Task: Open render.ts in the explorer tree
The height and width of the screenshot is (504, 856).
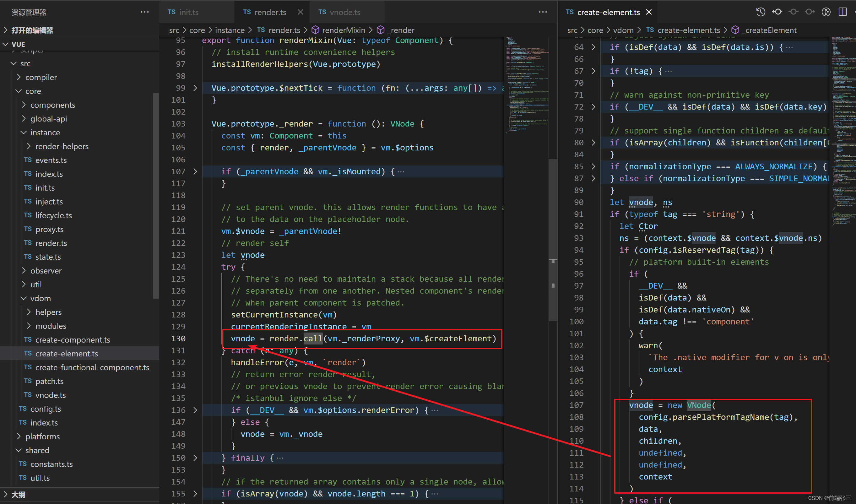Action: [x=79, y=243]
